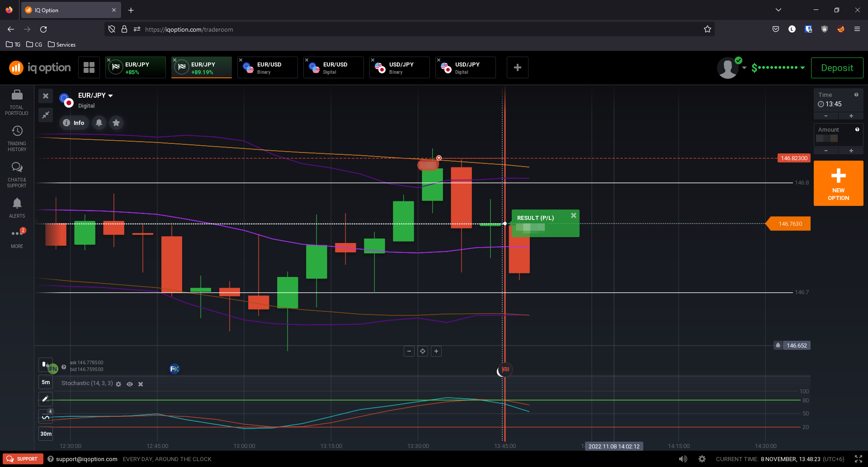The image size is (868, 467).
Task: Switch to the EUR/JPY +89.19% tab
Action: click(x=202, y=67)
